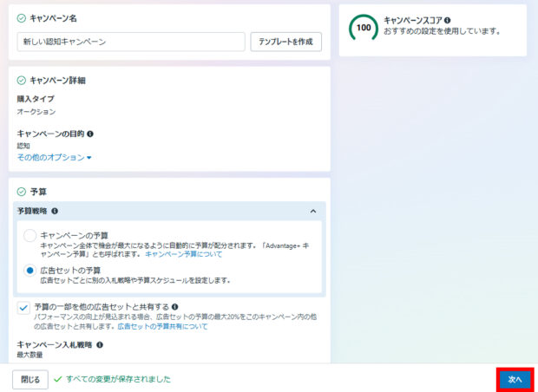Click the テンプレートを作成 button
Screen dimensions: 538x392
point(285,42)
